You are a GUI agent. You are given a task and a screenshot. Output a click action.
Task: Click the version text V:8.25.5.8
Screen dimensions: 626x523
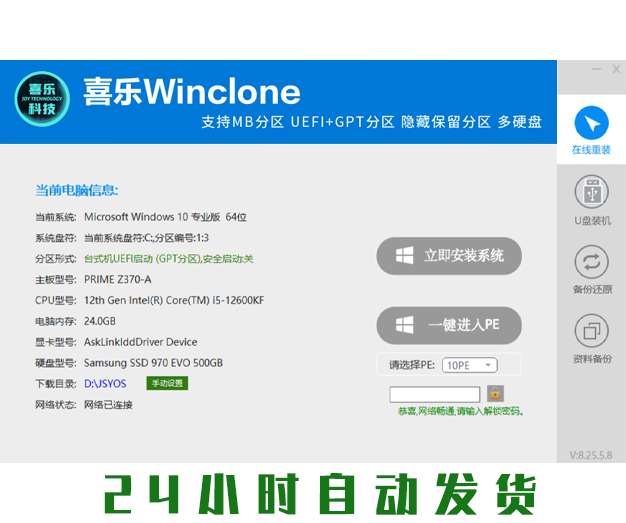tap(591, 455)
